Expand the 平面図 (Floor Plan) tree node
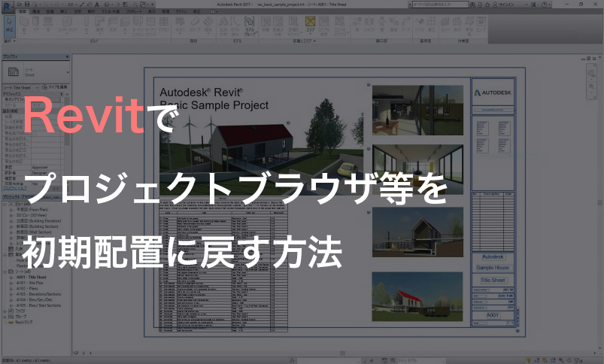 pos(11,210)
